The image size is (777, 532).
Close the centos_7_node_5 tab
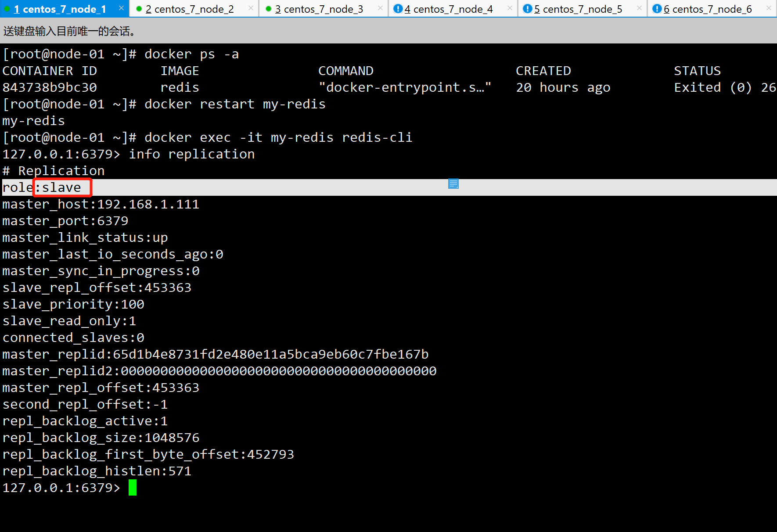(639, 8)
